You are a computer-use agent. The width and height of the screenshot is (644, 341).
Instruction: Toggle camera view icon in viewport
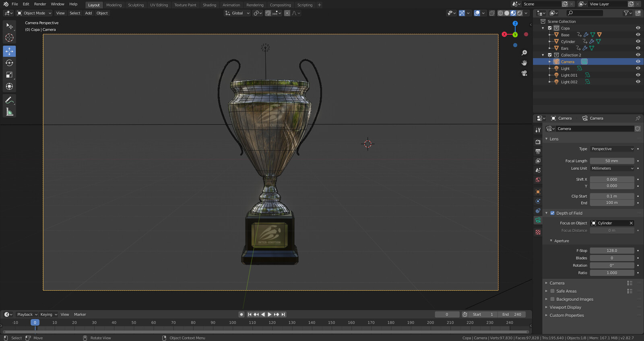point(524,73)
